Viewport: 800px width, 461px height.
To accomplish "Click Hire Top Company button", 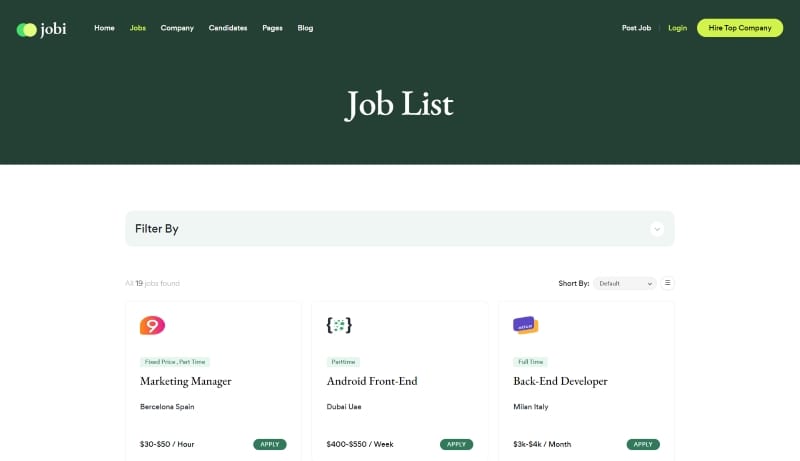I will 740,28.
